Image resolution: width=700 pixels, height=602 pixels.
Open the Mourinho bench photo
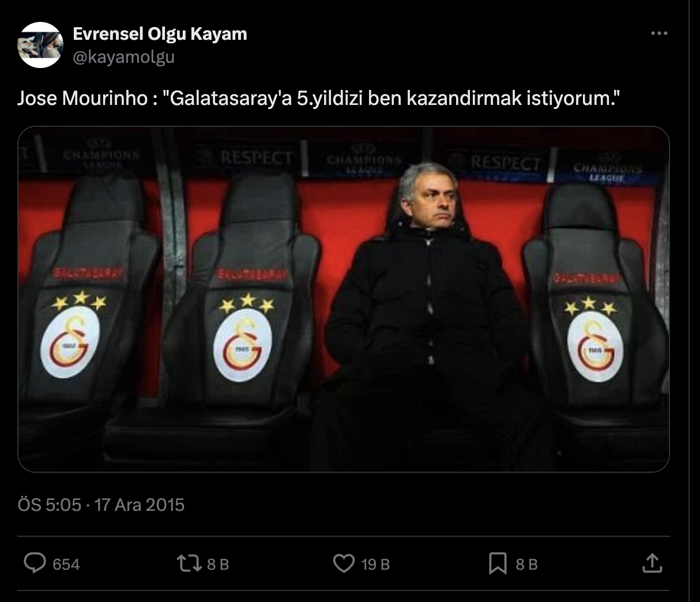[344, 299]
